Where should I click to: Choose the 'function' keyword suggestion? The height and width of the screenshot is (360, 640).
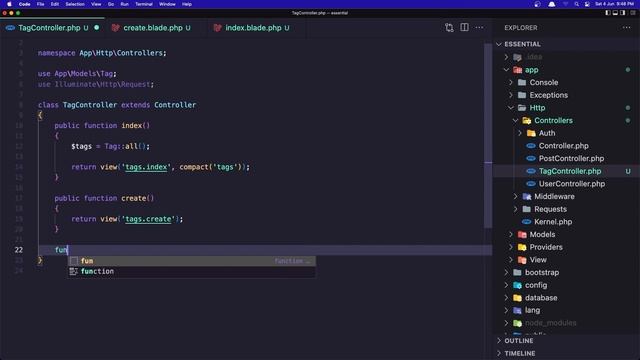coord(191,271)
